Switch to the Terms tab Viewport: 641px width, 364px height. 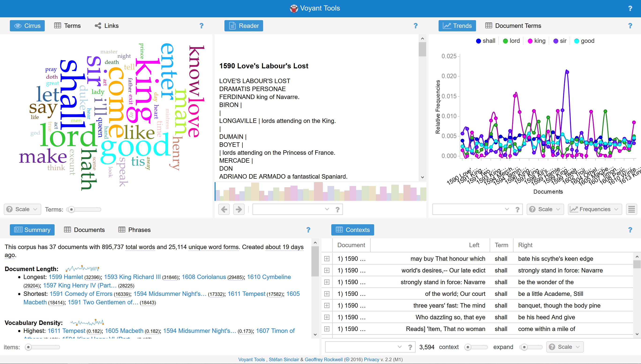pos(67,26)
